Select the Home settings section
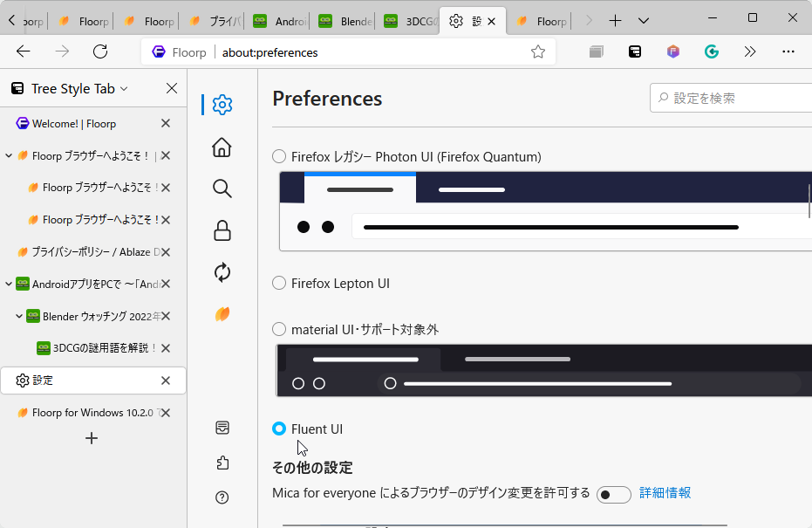Viewport: 812px width, 528px height. [222, 147]
